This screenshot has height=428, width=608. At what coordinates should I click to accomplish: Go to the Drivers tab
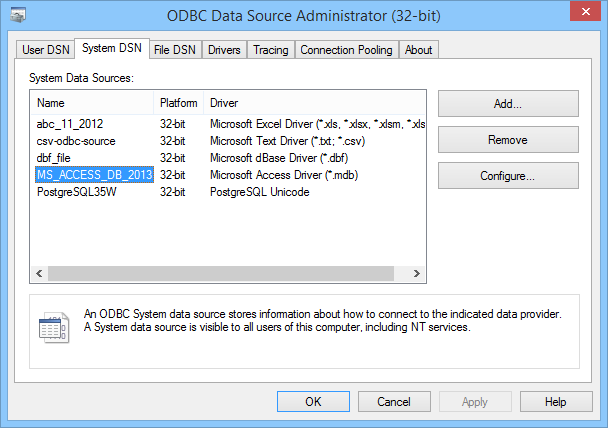click(x=224, y=50)
